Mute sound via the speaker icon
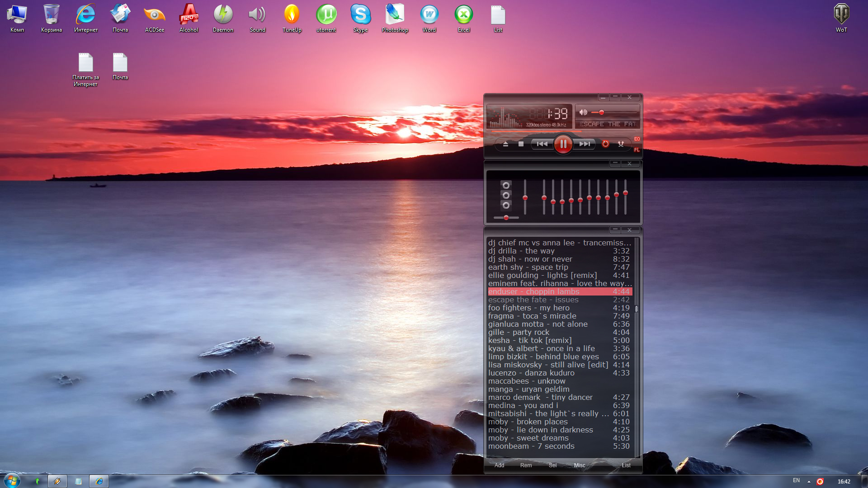 tap(583, 113)
